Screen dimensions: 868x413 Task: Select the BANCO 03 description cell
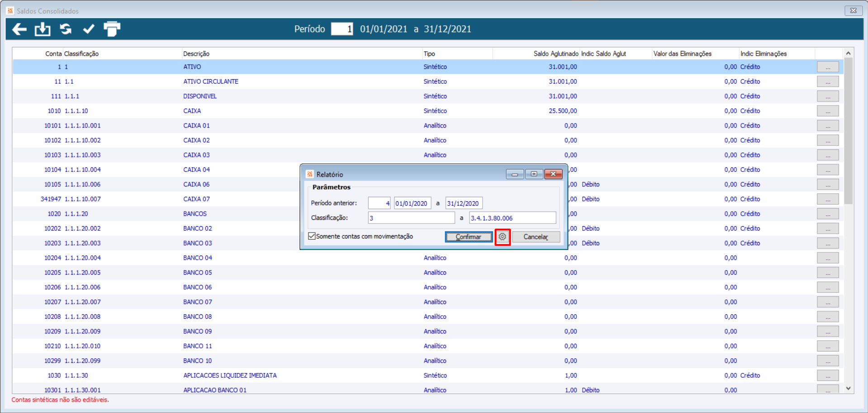[x=198, y=243]
